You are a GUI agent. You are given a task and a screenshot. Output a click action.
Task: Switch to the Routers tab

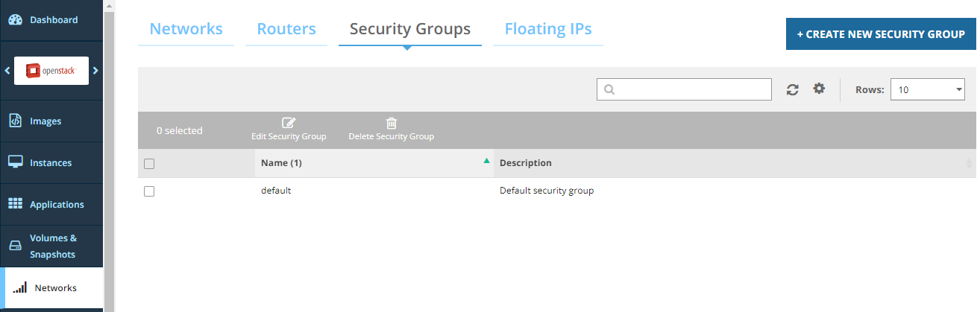pos(286,29)
